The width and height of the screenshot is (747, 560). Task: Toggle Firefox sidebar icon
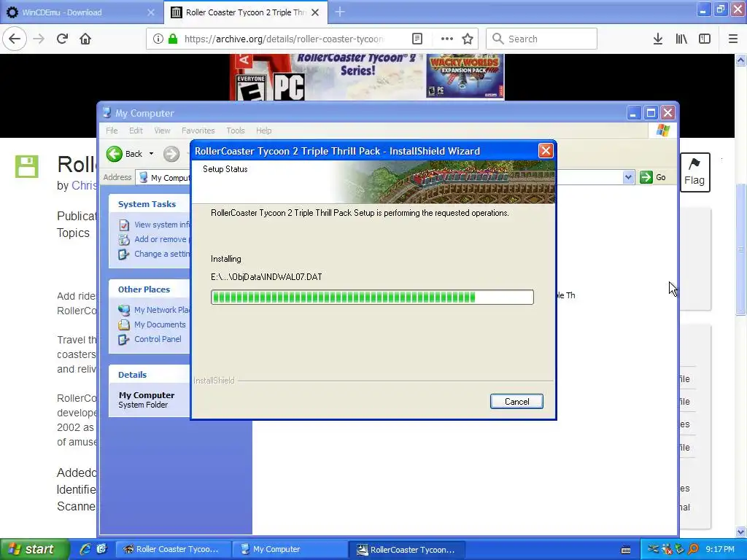pyautogui.click(x=704, y=39)
